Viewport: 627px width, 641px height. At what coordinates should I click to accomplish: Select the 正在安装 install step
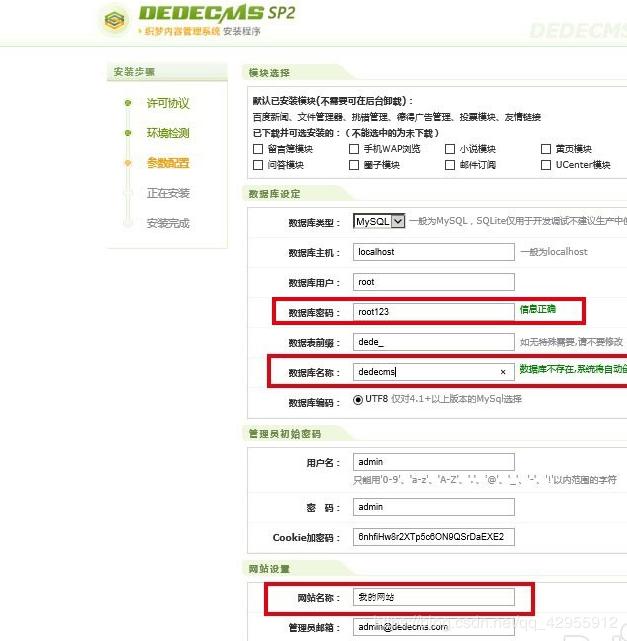coord(168,193)
